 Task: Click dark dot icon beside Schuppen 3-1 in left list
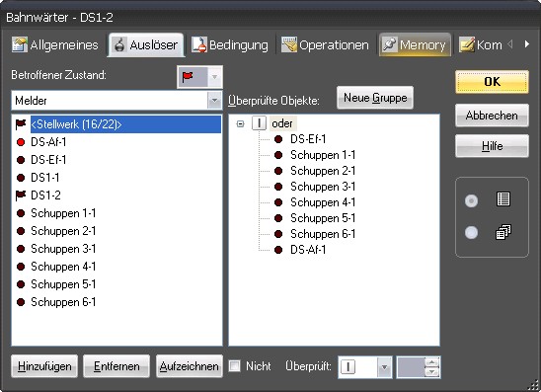tap(21, 249)
